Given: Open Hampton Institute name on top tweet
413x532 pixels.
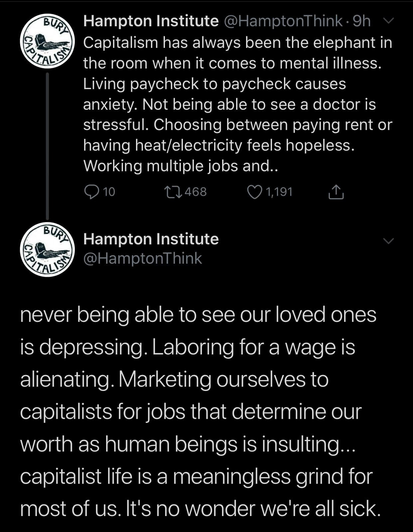Looking at the screenshot, I should coord(151,21).
